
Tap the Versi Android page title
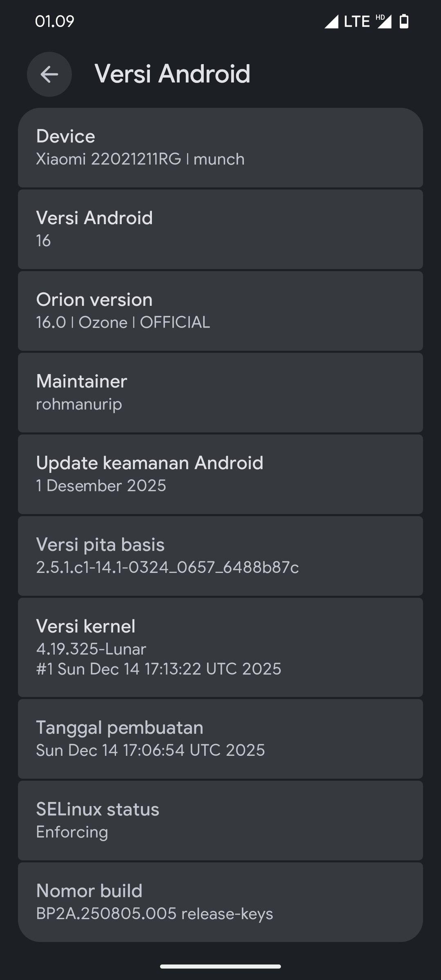[x=172, y=74]
